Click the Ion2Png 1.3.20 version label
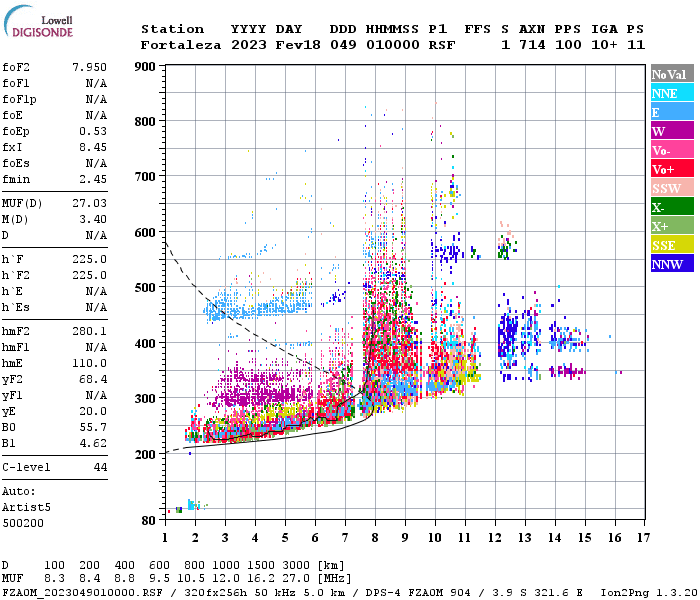 (649, 593)
